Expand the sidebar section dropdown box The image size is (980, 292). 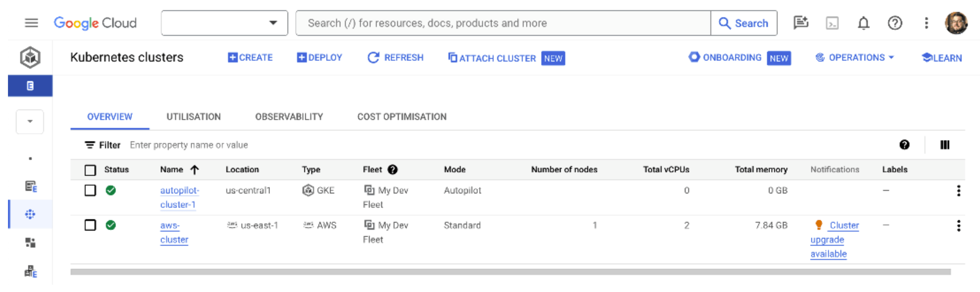pyautogui.click(x=30, y=122)
